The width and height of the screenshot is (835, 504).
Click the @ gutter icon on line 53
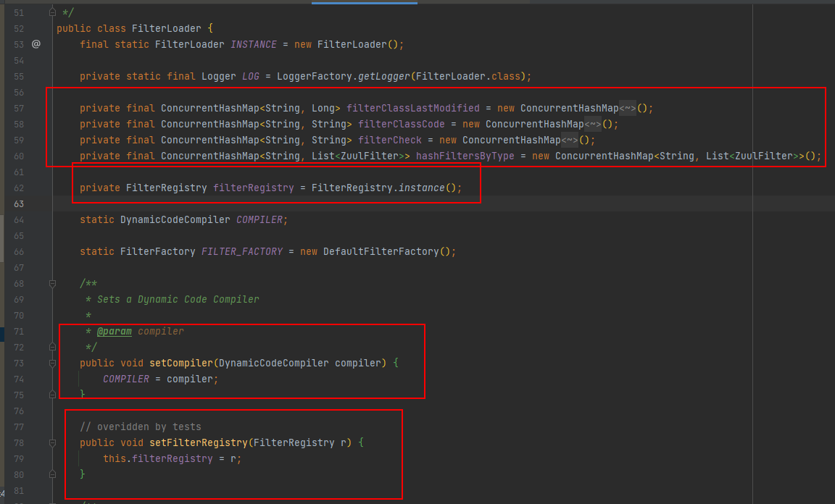pos(36,44)
